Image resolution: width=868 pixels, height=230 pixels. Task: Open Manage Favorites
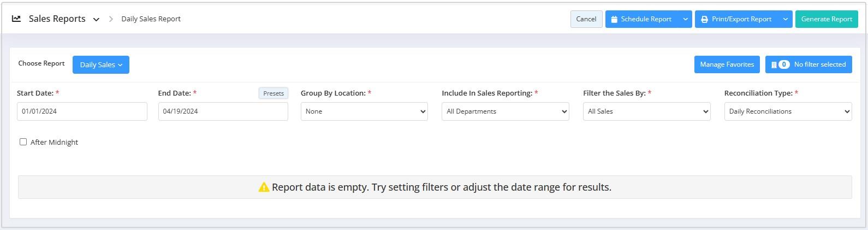pos(727,64)
